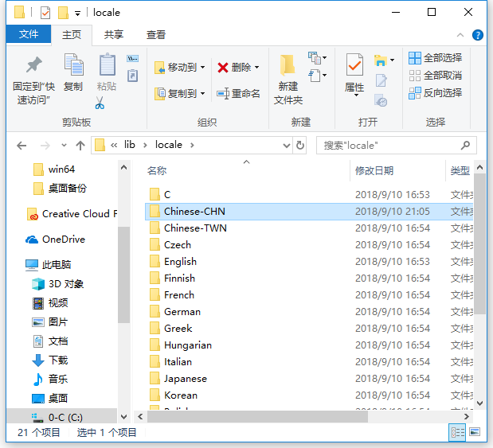Screen dimensions: 493x448
Task: Click 全部选择 select all
Action: [x=435, y=58]
